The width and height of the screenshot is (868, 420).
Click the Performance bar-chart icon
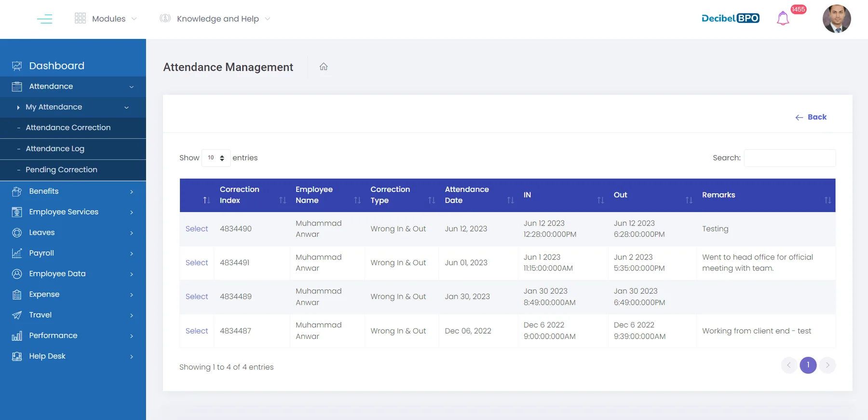tap(17, 336)
